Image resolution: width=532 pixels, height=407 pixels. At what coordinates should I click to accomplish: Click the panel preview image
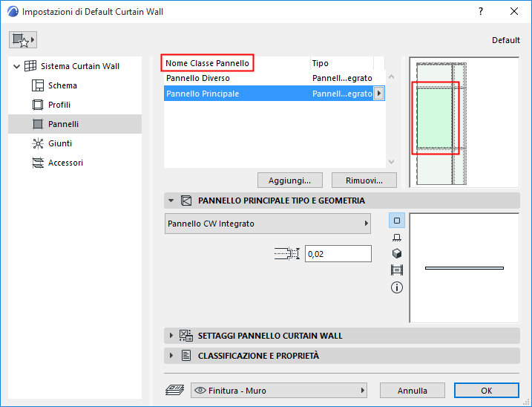[464, 267]
